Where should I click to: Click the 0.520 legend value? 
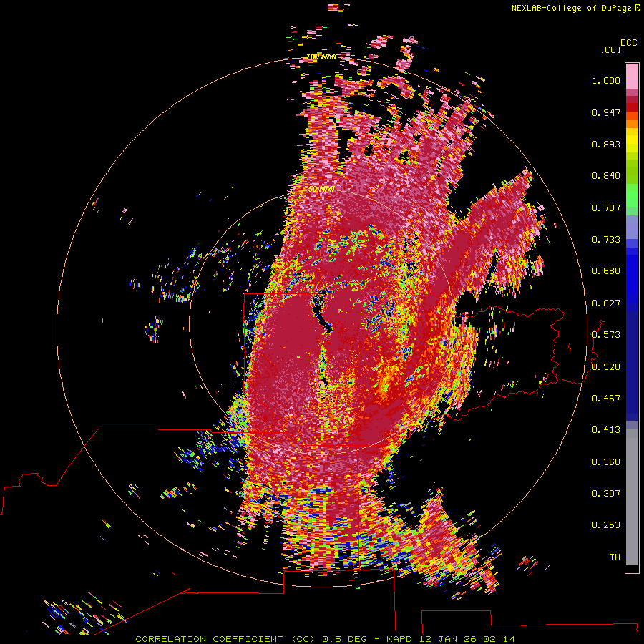pos(606,367)
